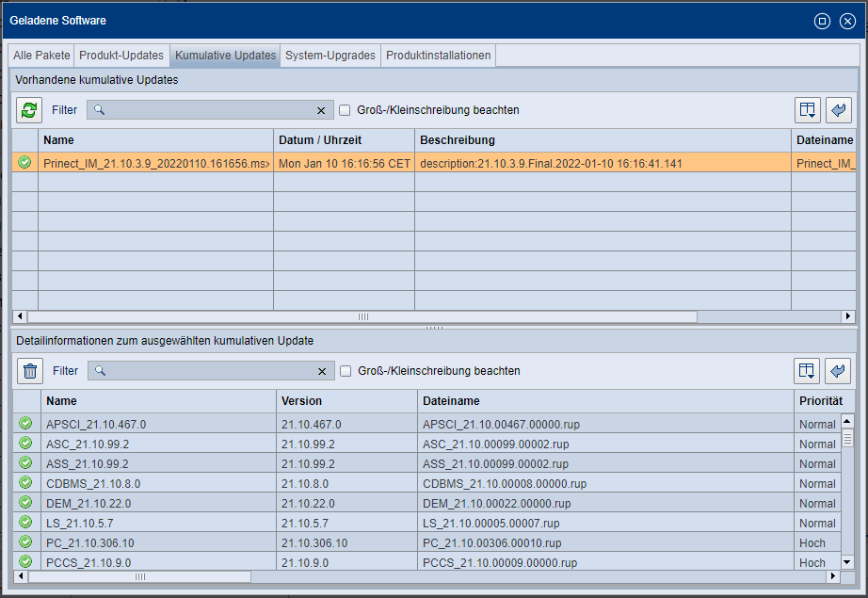Screen dimensions: 868x598
Task: Click lower table scroll right arrow
Action: coord(833,576)
